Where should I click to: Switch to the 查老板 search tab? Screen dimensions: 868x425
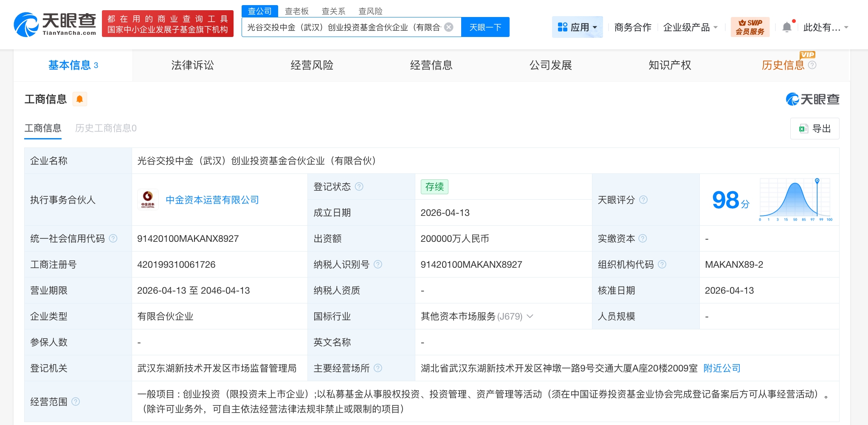pyautogui.click(x=297, y=11)
